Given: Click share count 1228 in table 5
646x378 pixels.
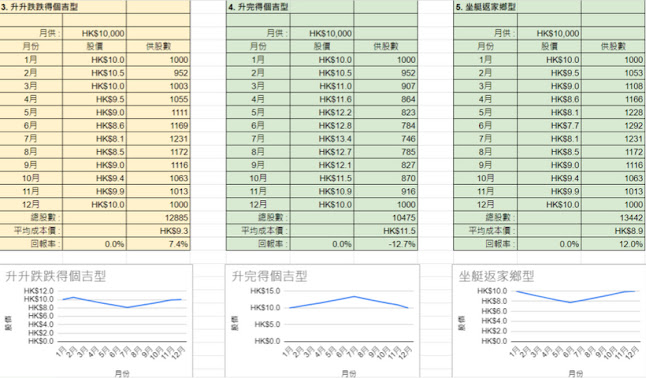Looking at the screenshot, I should [x=613, y=113].
